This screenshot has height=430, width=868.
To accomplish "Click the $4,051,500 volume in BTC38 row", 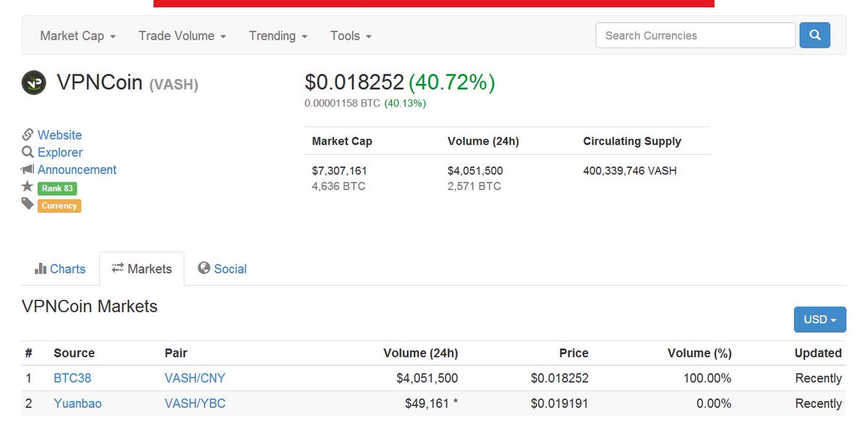I will (427, 378).
